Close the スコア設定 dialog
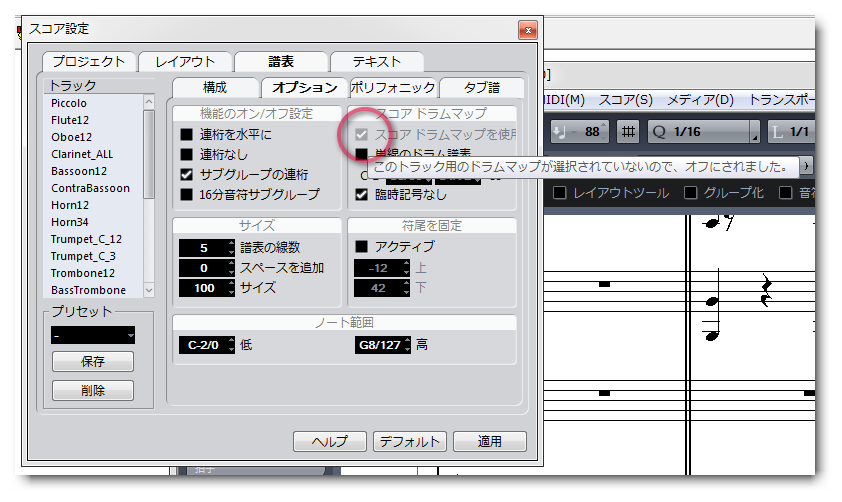842x502 pixels. [528, 31]
